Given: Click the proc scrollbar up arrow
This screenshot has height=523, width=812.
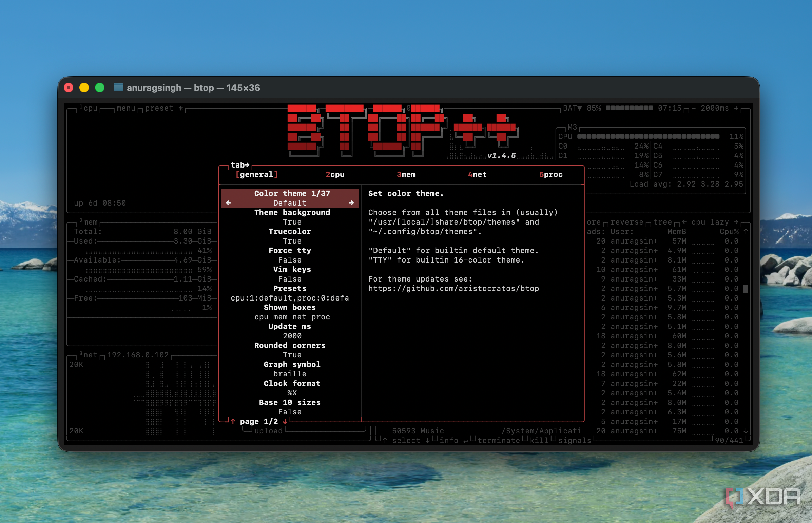Looking at the screenshot, I should click(x=746, y=232).
